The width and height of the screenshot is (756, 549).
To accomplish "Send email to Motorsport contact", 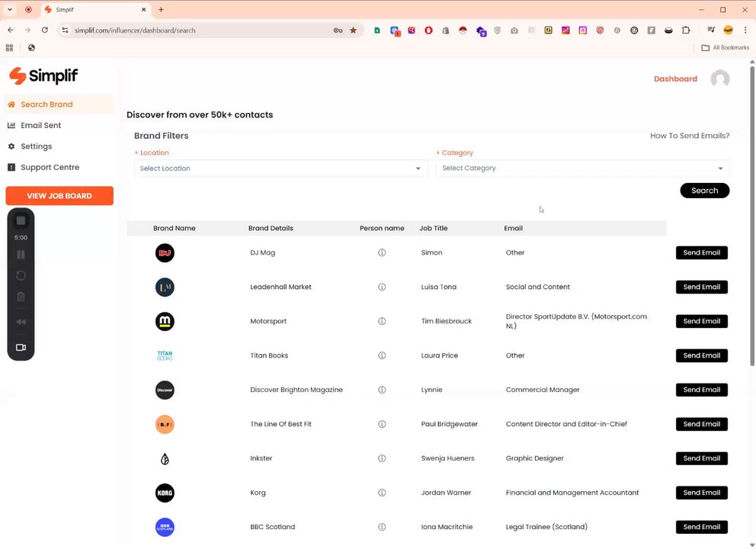I will pyautogui.click(x=702, y=321).
